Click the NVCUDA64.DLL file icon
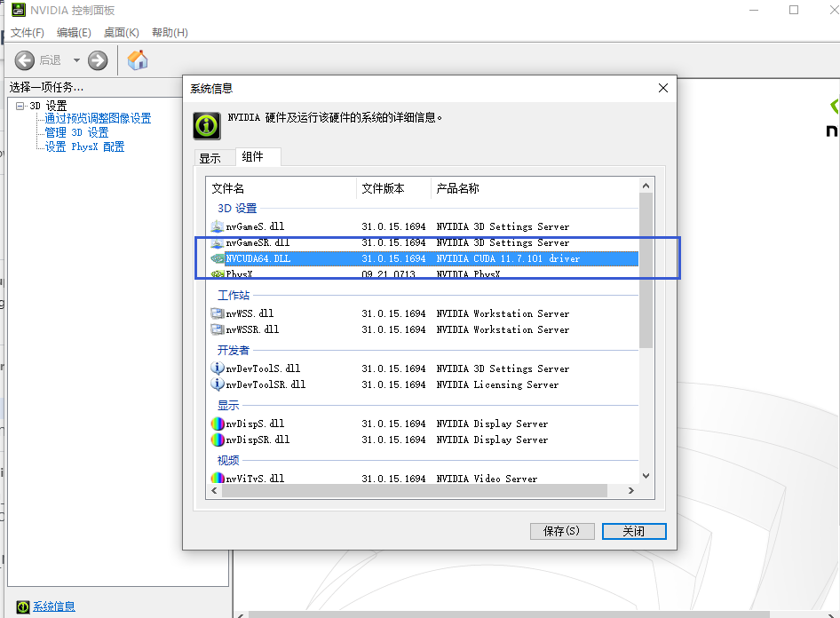This screenshot has width=840, height=618. [217, 258]
